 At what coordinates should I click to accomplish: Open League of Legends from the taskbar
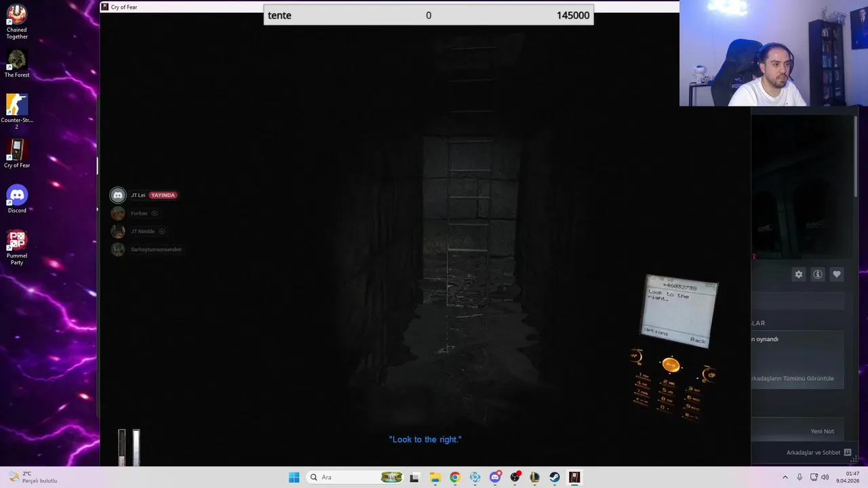click(534, 477)
